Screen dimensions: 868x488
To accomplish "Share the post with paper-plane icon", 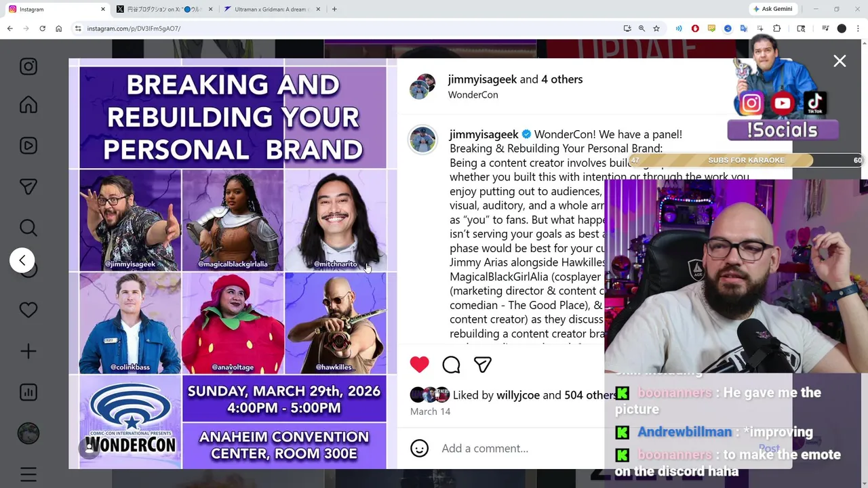I will click(x=483, y=365).
